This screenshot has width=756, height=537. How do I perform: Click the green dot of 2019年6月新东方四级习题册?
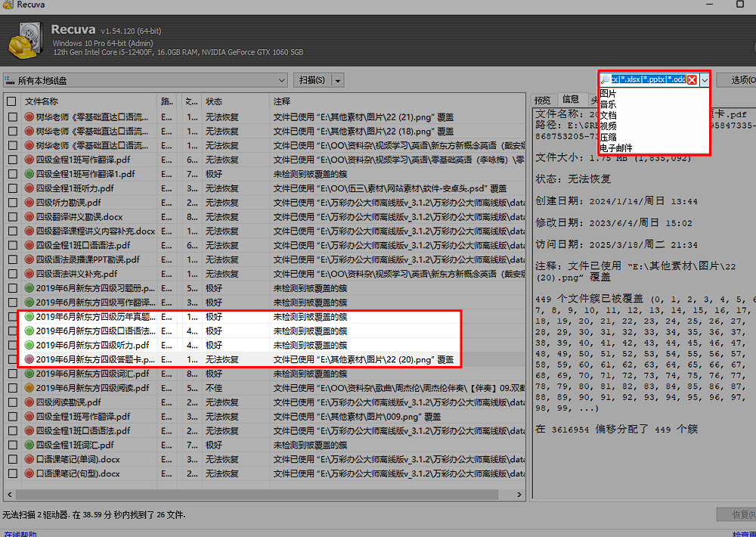29,288
